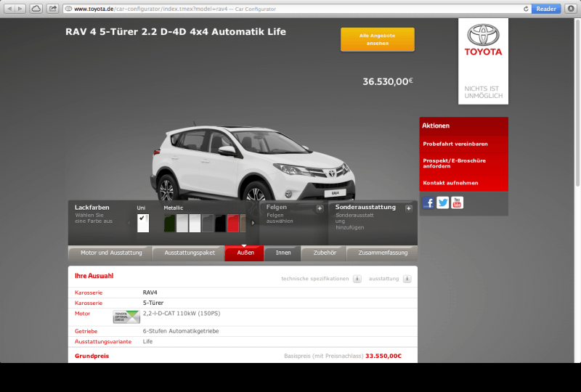This screenshot has height=392, width=581.
Task: Click the Toyota logo
Action: (x=483, y=40)
